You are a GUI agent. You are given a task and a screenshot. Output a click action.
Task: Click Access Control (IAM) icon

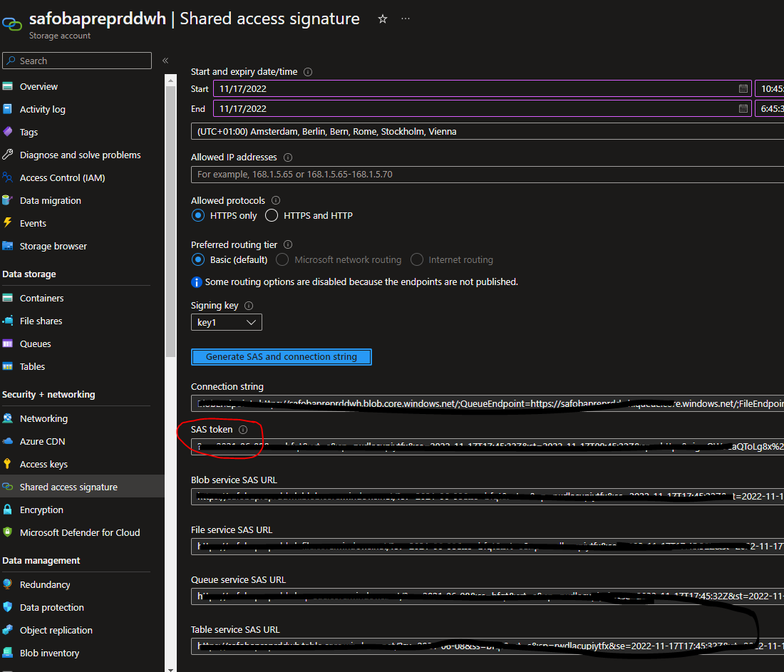tap(8, 177)
